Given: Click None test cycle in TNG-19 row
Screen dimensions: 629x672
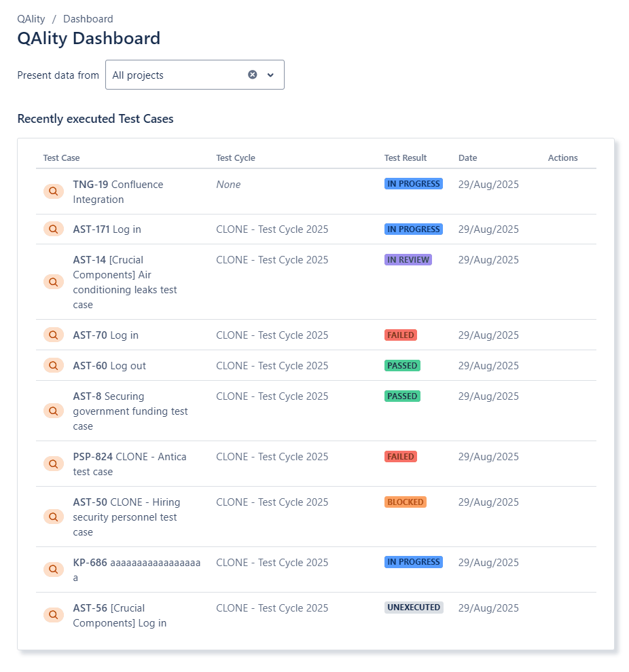Looking at the screenshot, I should pos(228,184).
